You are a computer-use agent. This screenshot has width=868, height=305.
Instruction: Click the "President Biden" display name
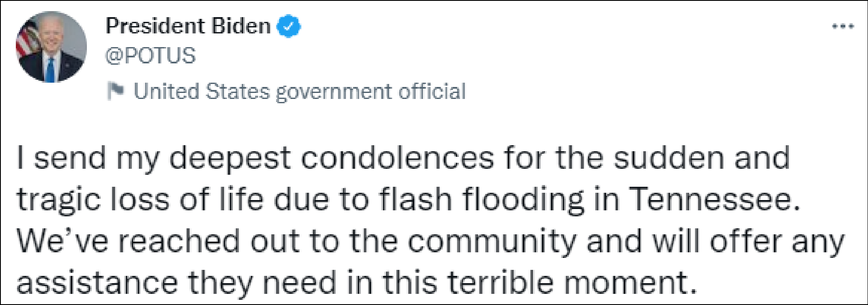(x=188, y=26)
